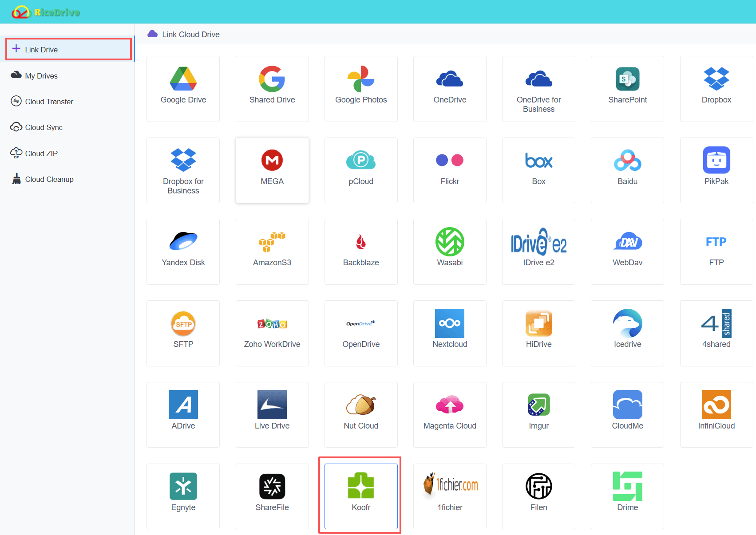Choose SFTP connection

[183, 333]
